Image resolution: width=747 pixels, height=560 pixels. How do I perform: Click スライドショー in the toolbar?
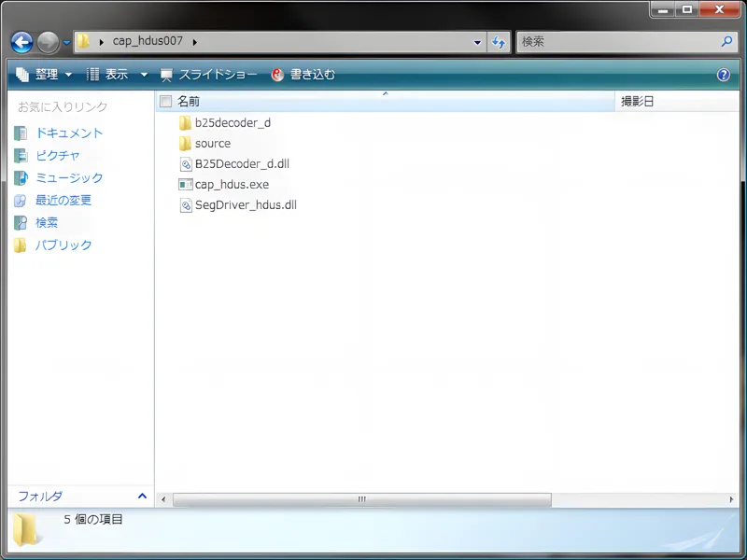coord(204,75)
